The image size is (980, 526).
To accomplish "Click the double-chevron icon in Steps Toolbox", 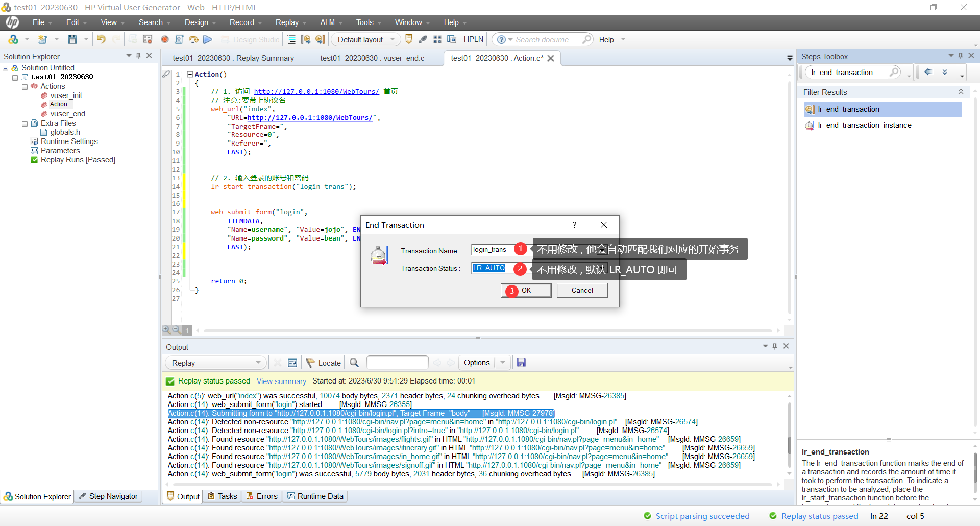I will pyautogui.click(x=945, y=72).
